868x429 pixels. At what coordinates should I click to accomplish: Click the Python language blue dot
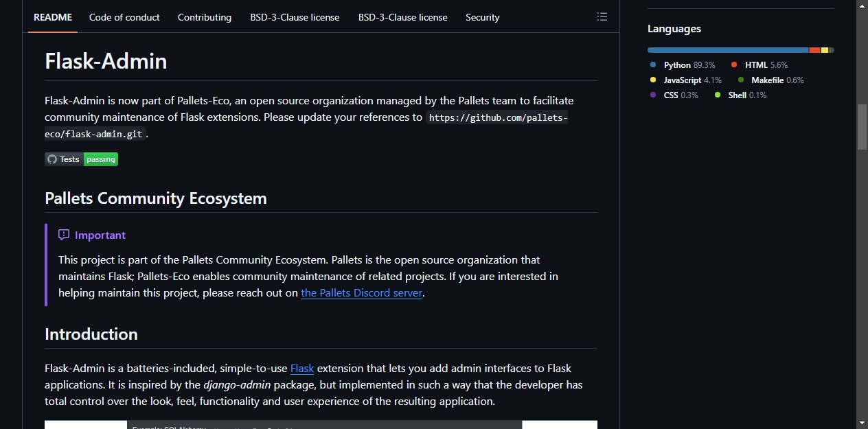tap(653, 65)
